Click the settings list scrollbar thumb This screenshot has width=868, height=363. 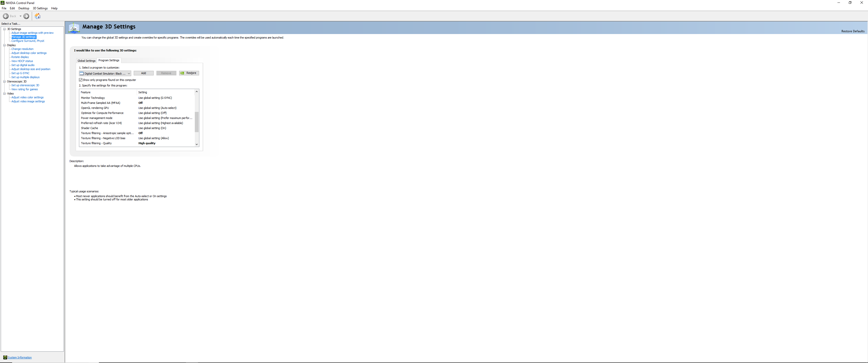pos(197,122)
